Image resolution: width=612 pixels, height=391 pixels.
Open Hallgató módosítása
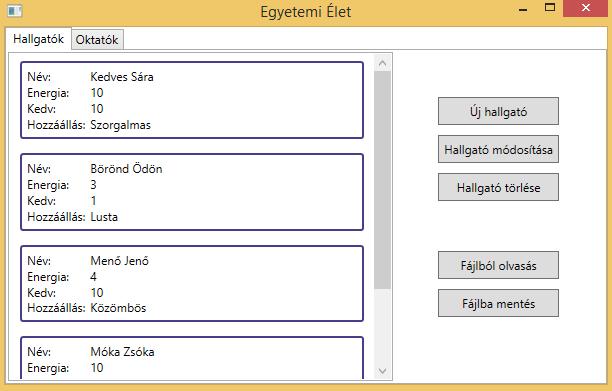[x=498, y=149]
